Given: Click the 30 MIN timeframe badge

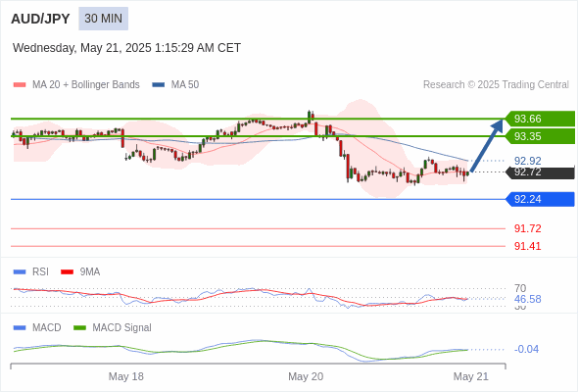Looking at the screenshot, I should (103, 19).
